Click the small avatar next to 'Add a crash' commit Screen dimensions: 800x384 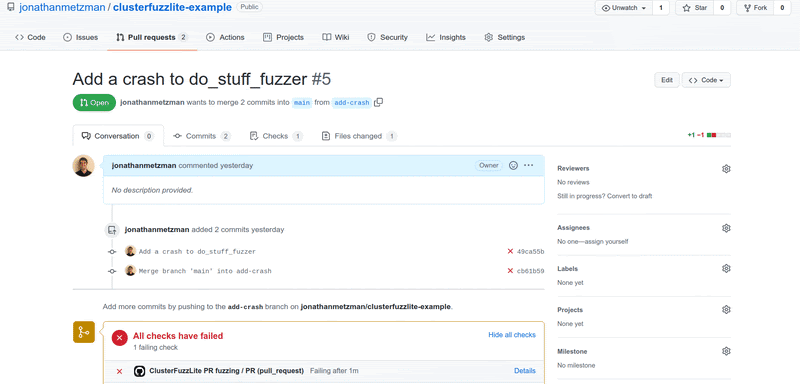(130, 251)
